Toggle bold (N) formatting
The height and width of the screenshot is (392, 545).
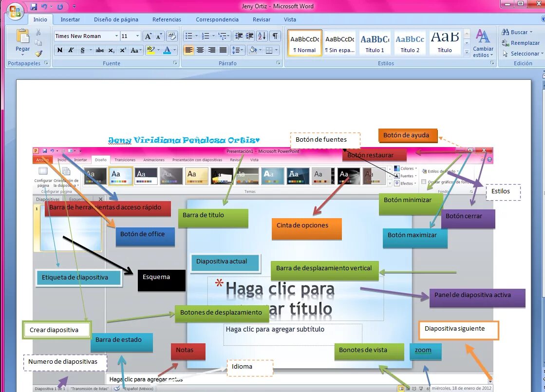[60, 50]
